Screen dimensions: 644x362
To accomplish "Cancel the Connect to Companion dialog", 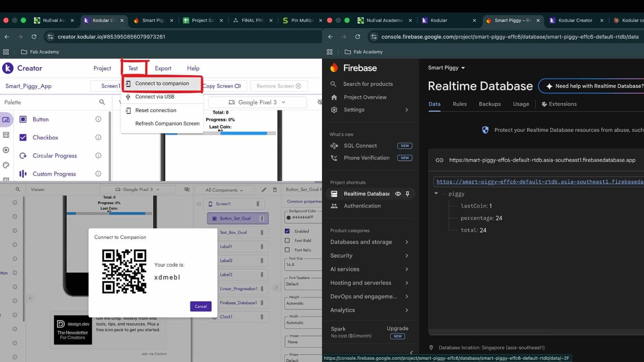I will pos(201,306).
